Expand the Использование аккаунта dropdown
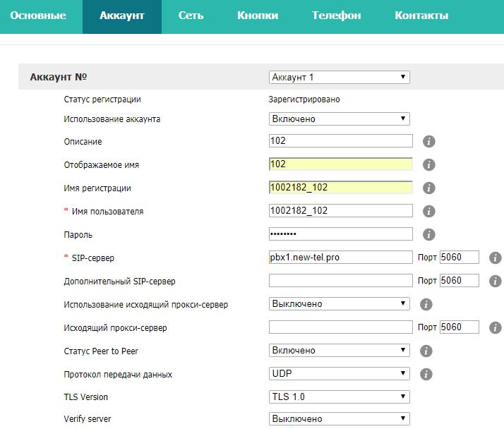This screenshot has width=504, height=429. tap(339, 119)
